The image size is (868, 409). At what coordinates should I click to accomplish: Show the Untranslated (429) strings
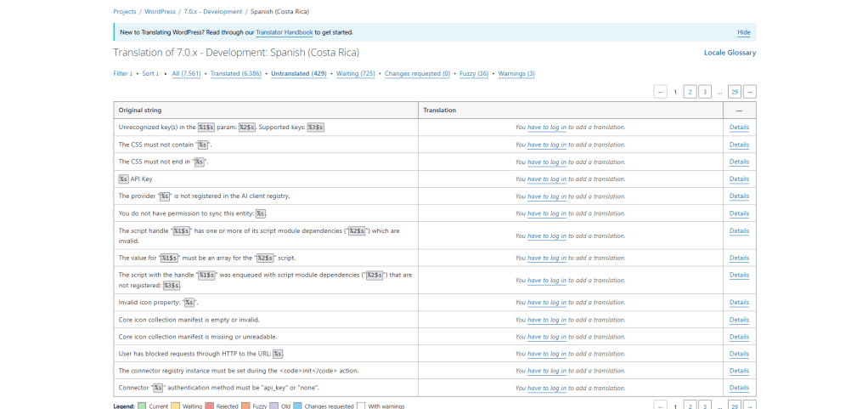point(299,74)
